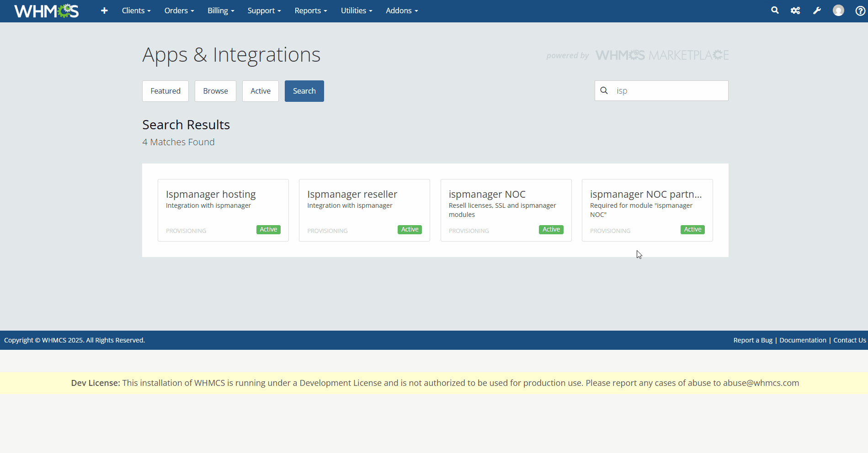Screen dimensions: 868x453
Task: Select the Active apps tab
Action: click(261, 91)
